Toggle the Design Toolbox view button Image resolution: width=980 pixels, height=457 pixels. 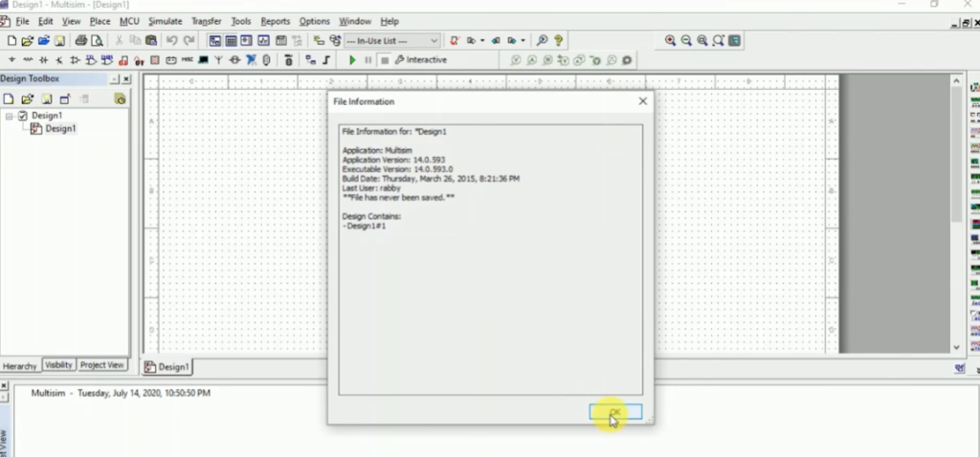tap(215, 40)
